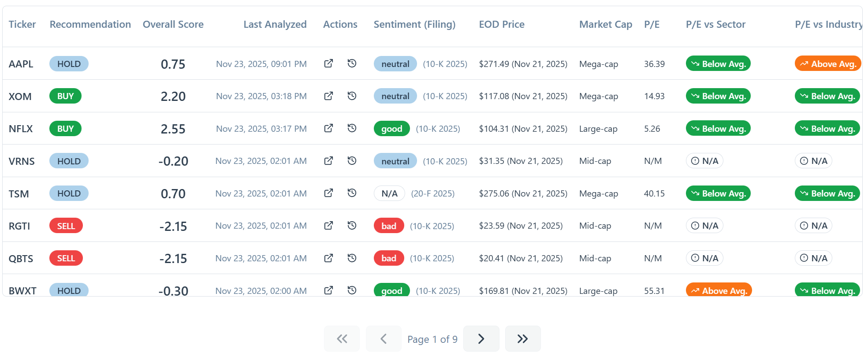This screenshot has width=868, height=360.
Task: Click the Last Analyzed column header
Action: [x=275, y=25]
